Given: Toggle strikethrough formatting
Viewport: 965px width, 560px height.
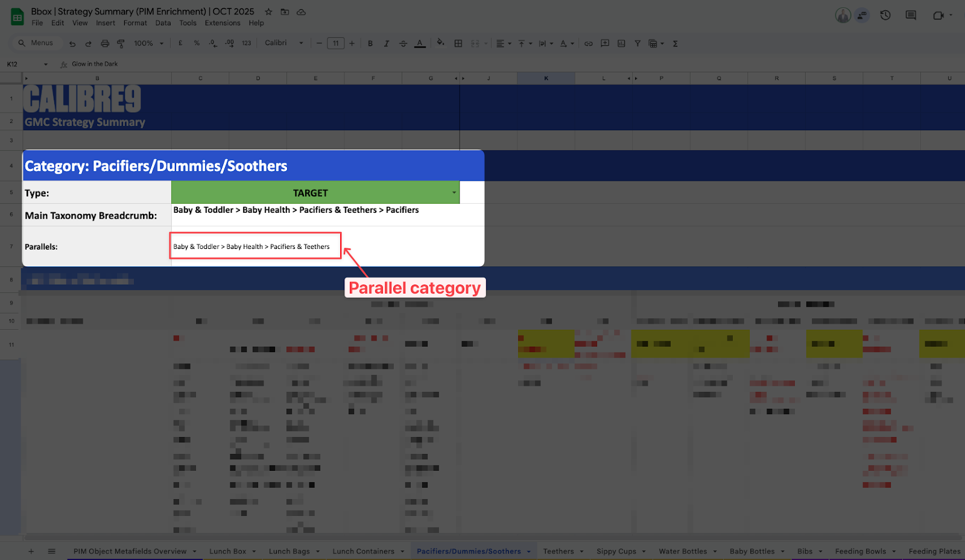Looking at the screenshot, I should coord(403,43).
